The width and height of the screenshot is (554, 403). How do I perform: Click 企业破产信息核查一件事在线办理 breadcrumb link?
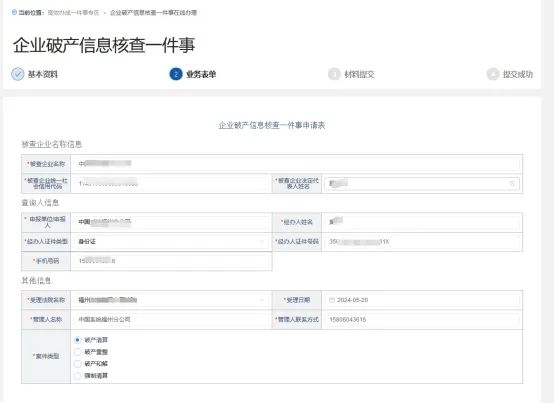153,13
